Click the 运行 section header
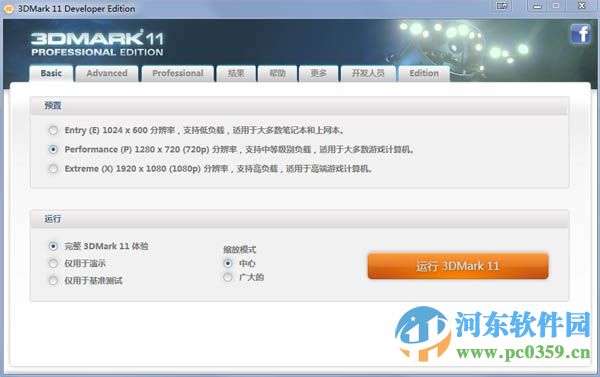The height and width of the screenshot is (377, 600). tap(299, 219)
